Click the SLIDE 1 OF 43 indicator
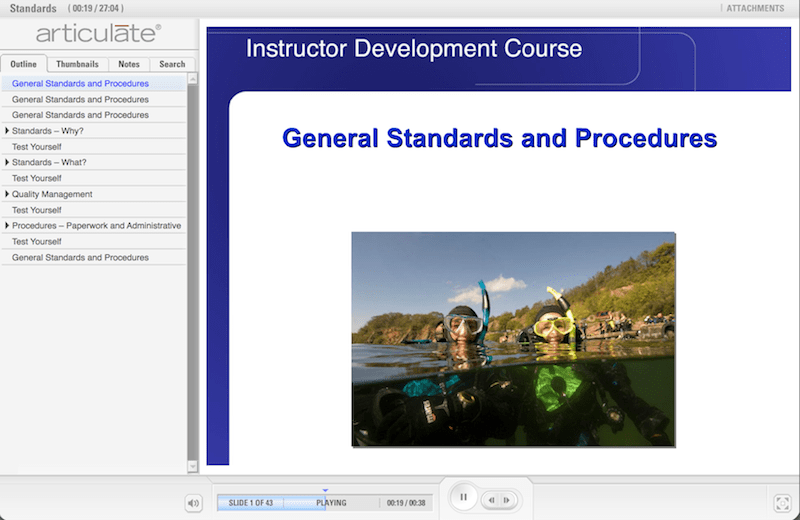This screenshot has width=800, height=520. 251,503
